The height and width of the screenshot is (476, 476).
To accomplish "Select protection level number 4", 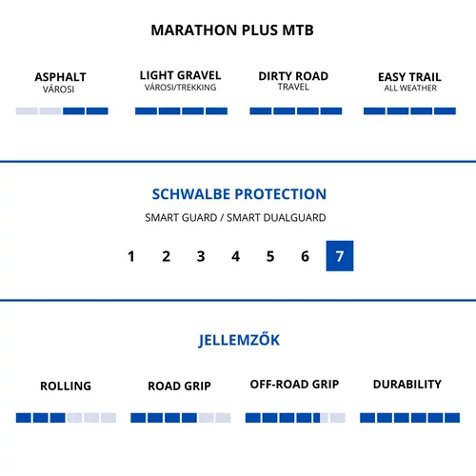I will coord(235,256).
